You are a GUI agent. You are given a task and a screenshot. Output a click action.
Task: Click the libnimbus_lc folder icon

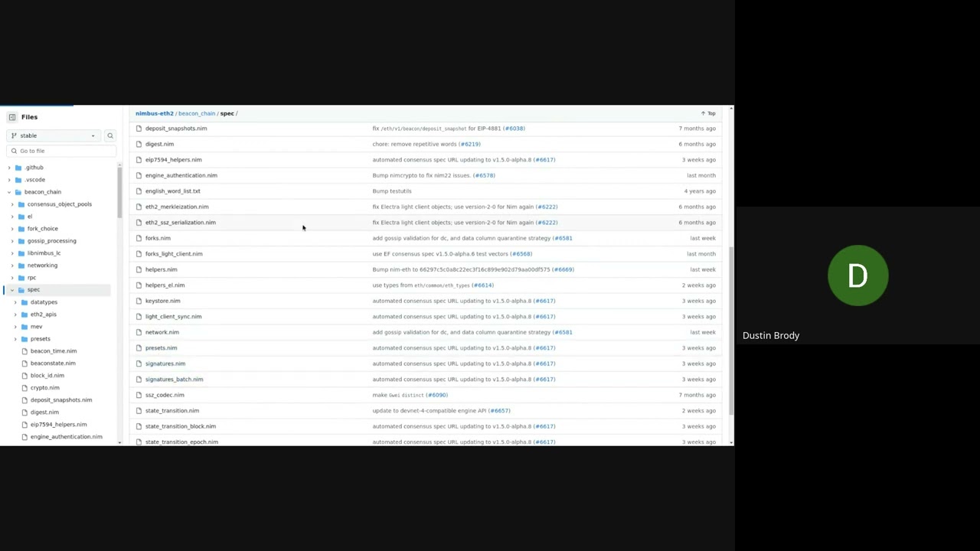click(x=21, y=253)
